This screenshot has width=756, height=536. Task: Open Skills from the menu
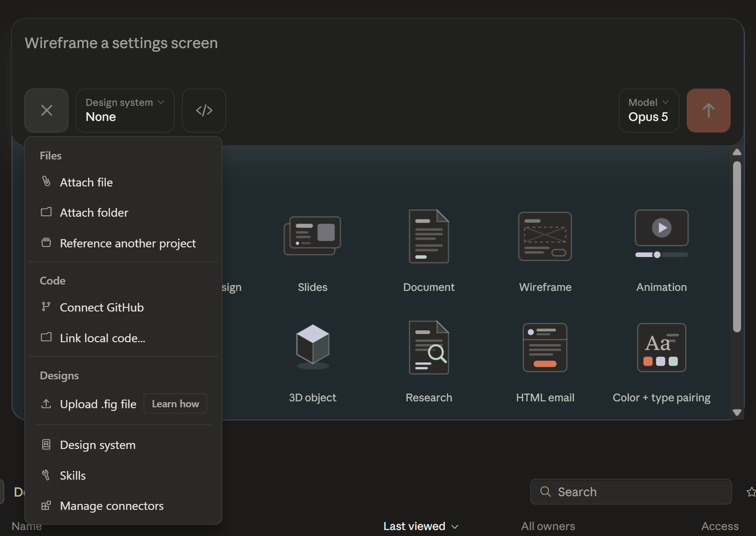click(x=123, y=475)
